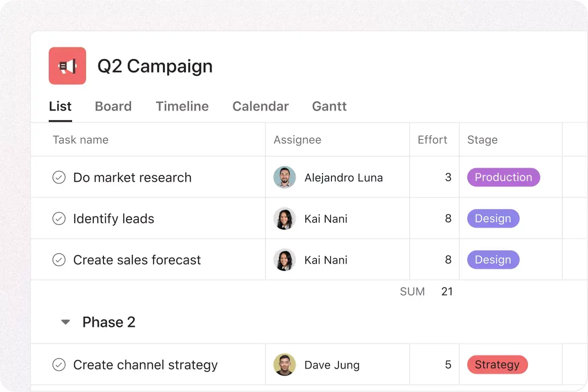Toggle completion on Identify leads
The width and height of the screenshot is (588, 392).
coord(59,218)
